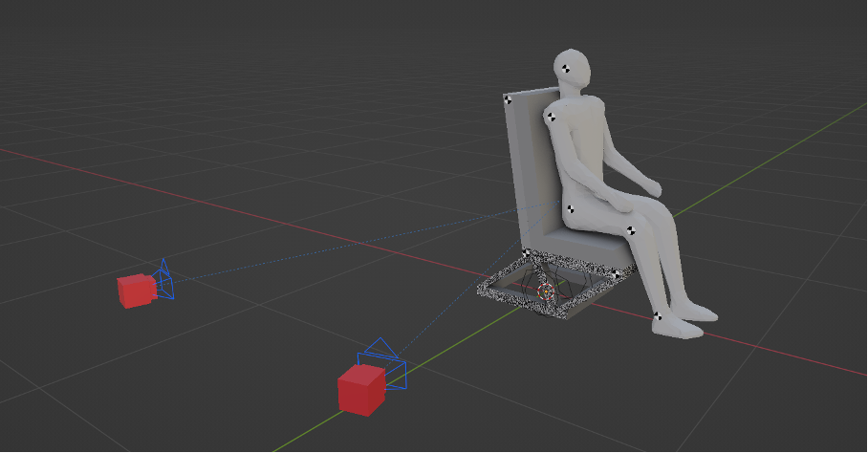Select the red cube nearest the viewer

pos(361,391)
